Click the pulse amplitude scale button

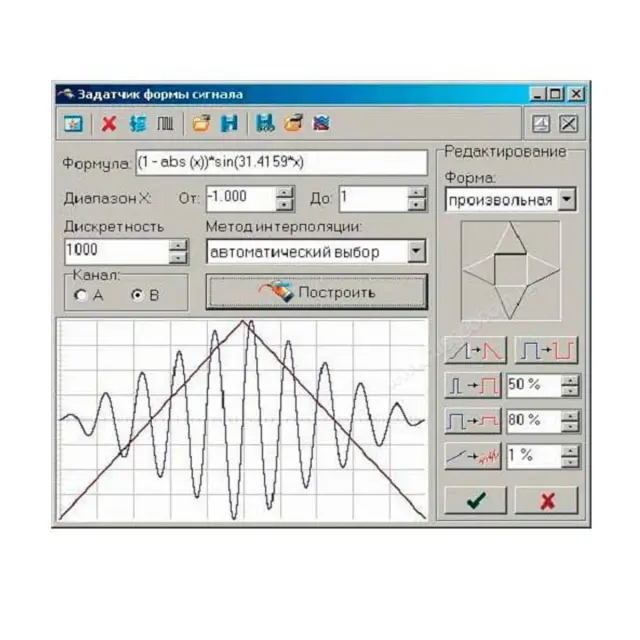(473, 421)
